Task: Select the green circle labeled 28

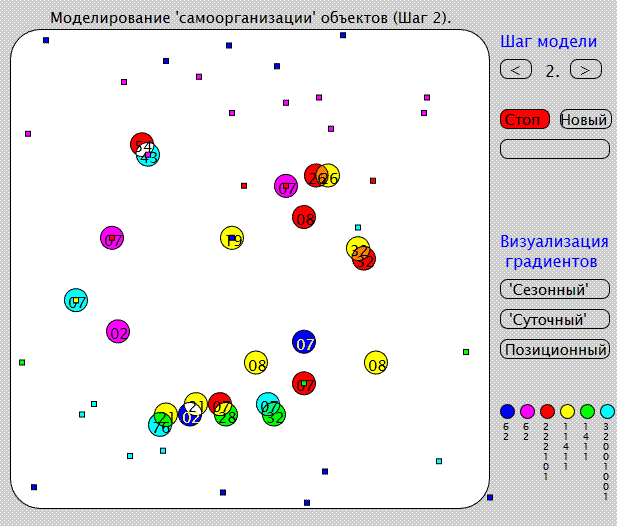Action: [x=228, y=415]
